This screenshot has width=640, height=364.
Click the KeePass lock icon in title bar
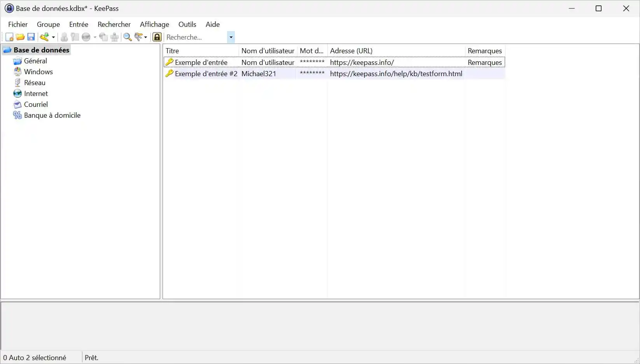(x=9, y=8)
